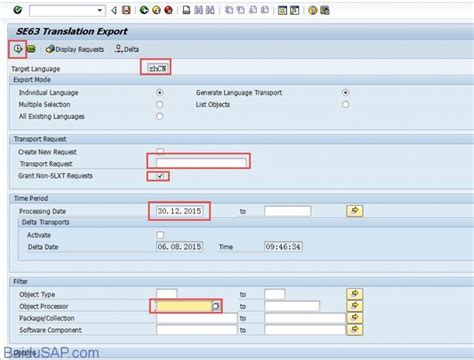Click the Software Component from field

click(x=197, y=330)
